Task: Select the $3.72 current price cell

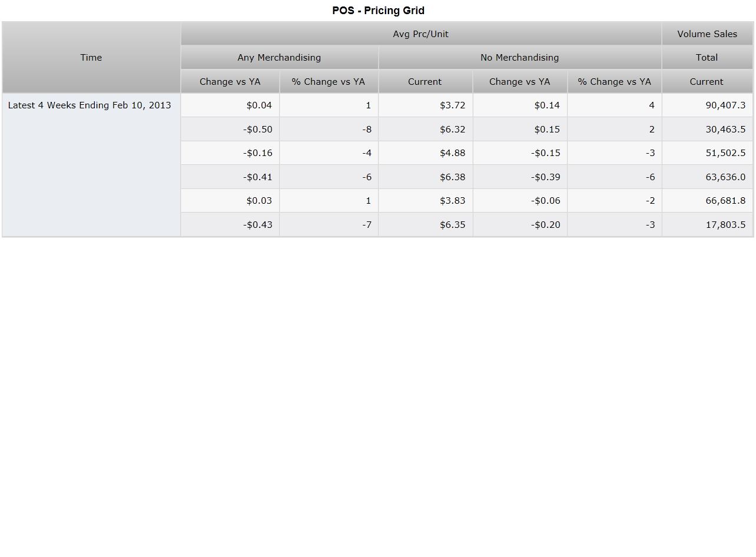Action: click(x=426, y=105)
